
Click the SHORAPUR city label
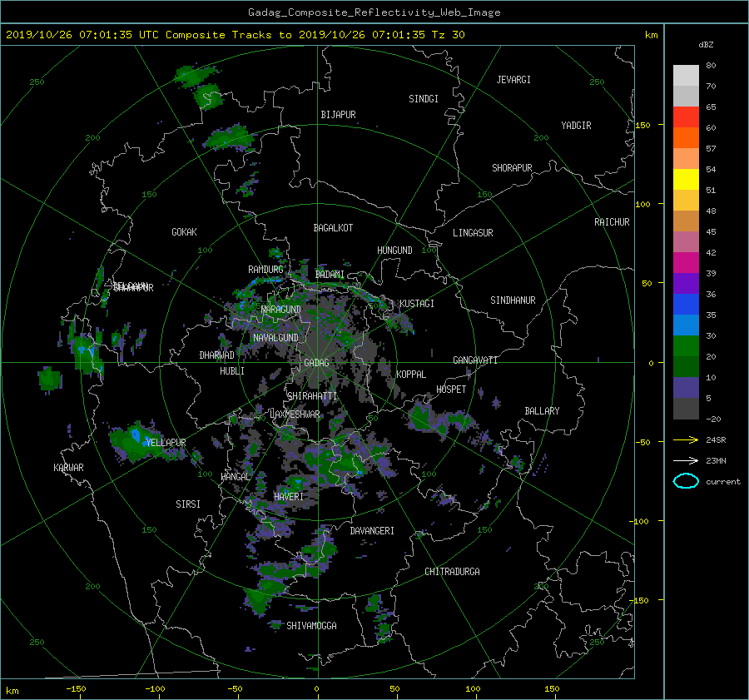pyautogui.click(x=512, y=168)
